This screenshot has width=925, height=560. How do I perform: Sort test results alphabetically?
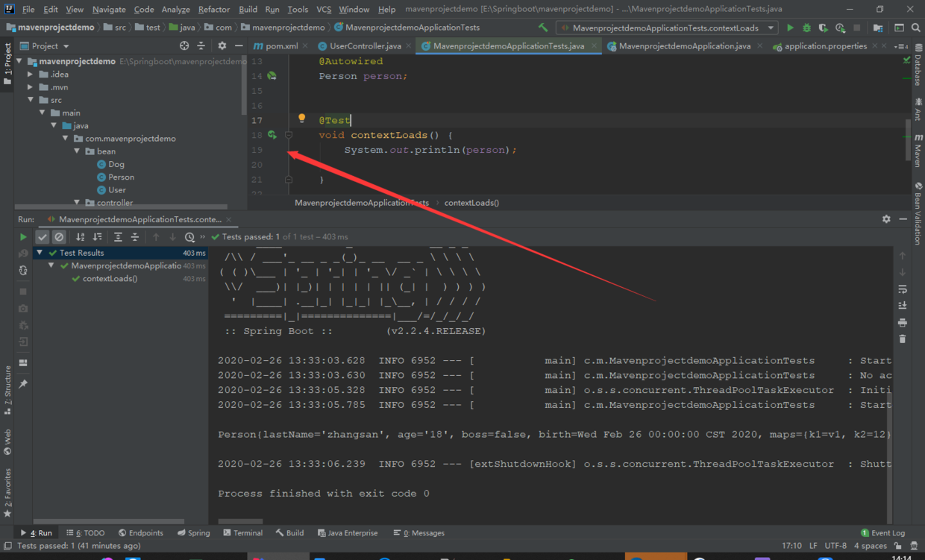[81, 237]
